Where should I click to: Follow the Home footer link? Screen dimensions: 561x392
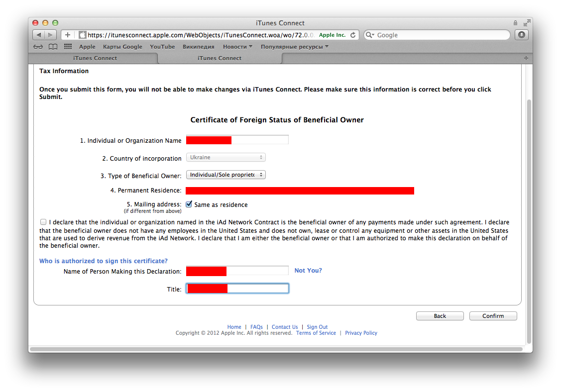pos(234,327)
